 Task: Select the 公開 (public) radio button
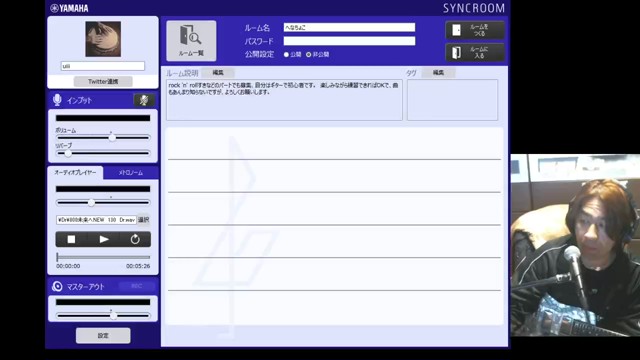[286, 55]
